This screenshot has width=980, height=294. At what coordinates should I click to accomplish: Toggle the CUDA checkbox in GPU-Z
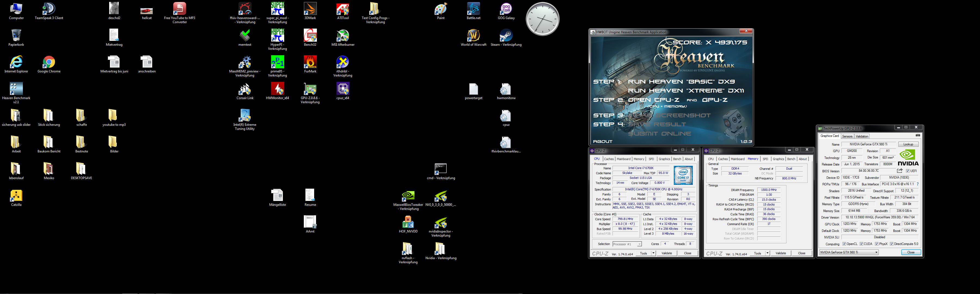point(862,244)
